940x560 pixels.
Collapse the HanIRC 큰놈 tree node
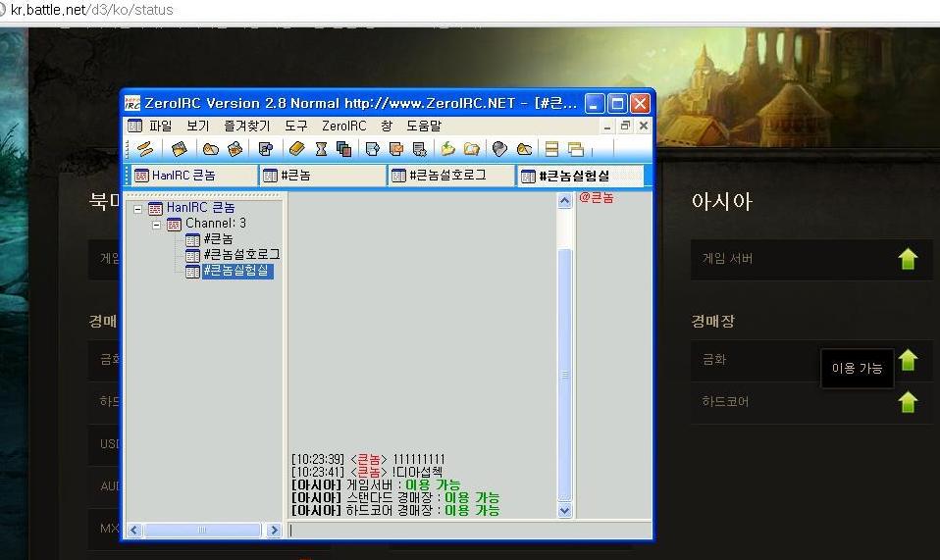(x=137, y=209)
